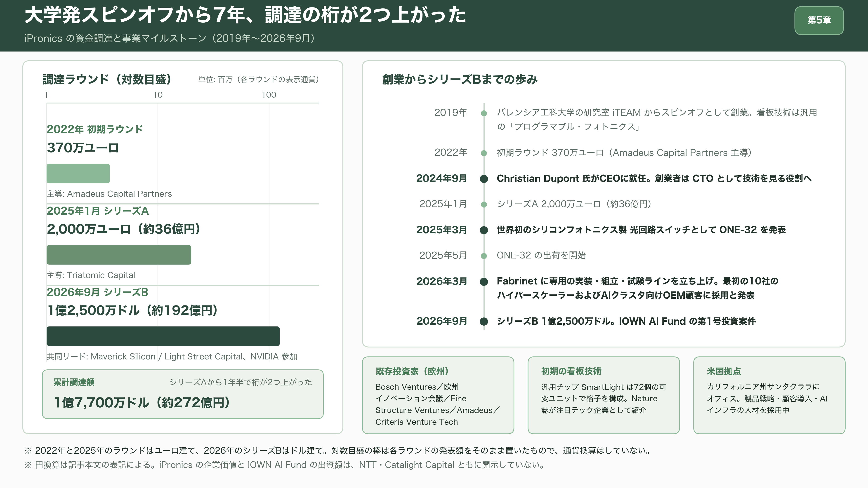Click the 米国拠点 card title

724,371
